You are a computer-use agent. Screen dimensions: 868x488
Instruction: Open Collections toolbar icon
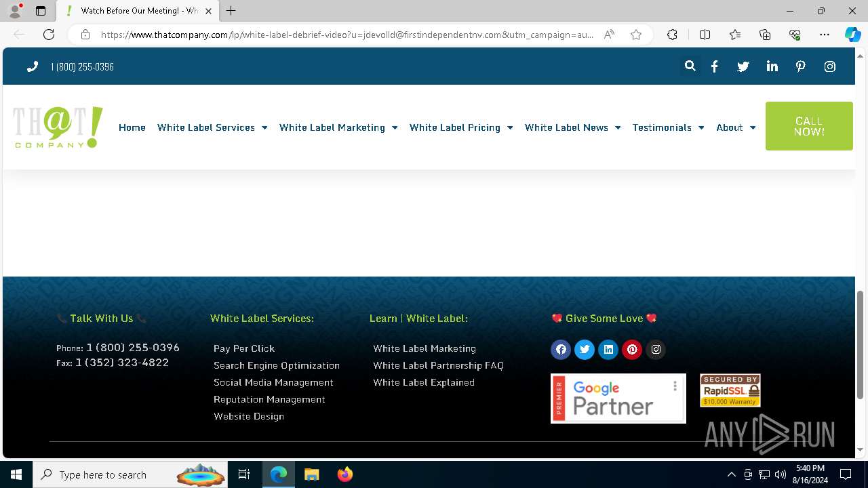[x=765, y=35]
